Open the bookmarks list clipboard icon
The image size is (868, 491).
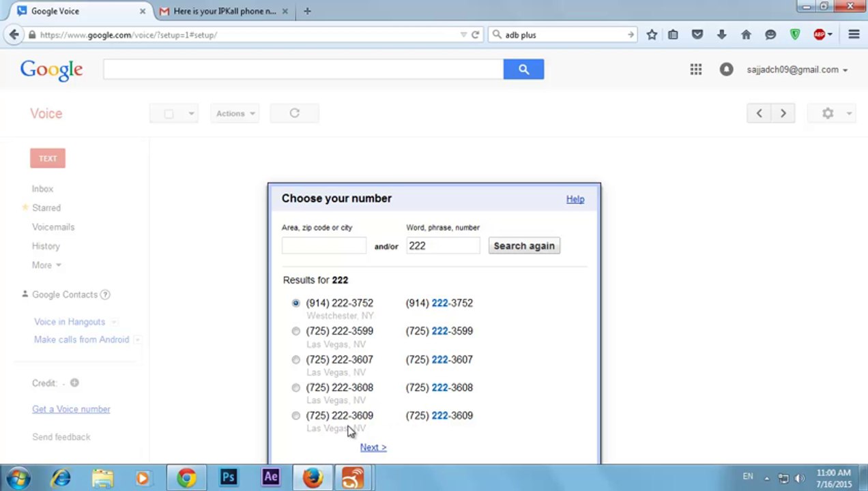tap(673, 35)
